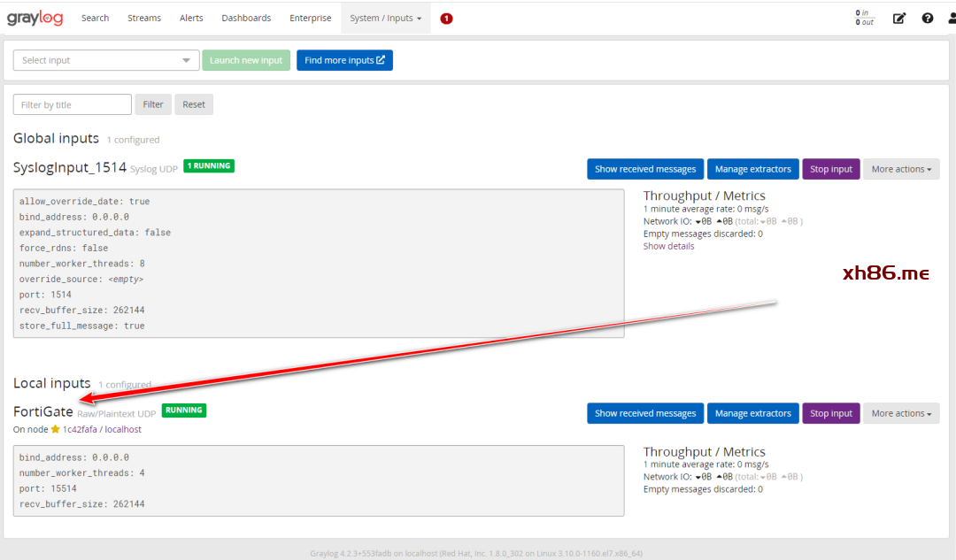Expand the Select input dropdown

pyautogui.click(x=106, y=60)
